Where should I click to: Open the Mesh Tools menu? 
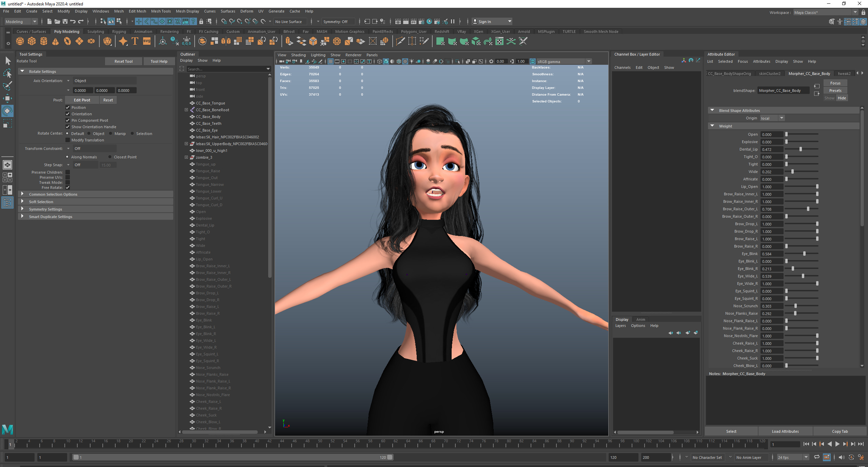pyautogui.click(x=161, y=11)
